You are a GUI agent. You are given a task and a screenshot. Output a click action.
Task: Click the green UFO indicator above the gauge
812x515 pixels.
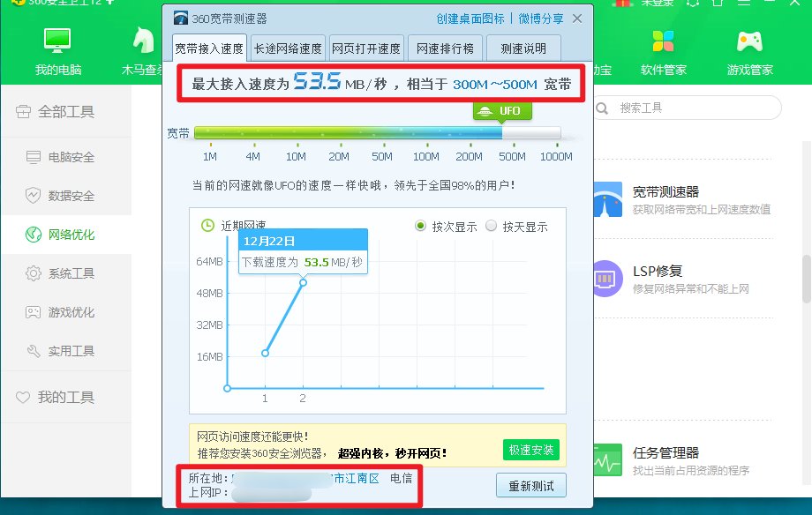click(x=502, y=110)
